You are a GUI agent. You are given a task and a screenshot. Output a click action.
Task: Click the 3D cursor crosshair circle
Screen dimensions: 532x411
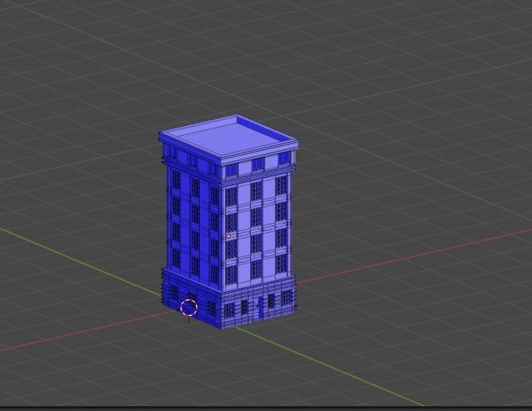pyautogui.click(x=189, y=307)
